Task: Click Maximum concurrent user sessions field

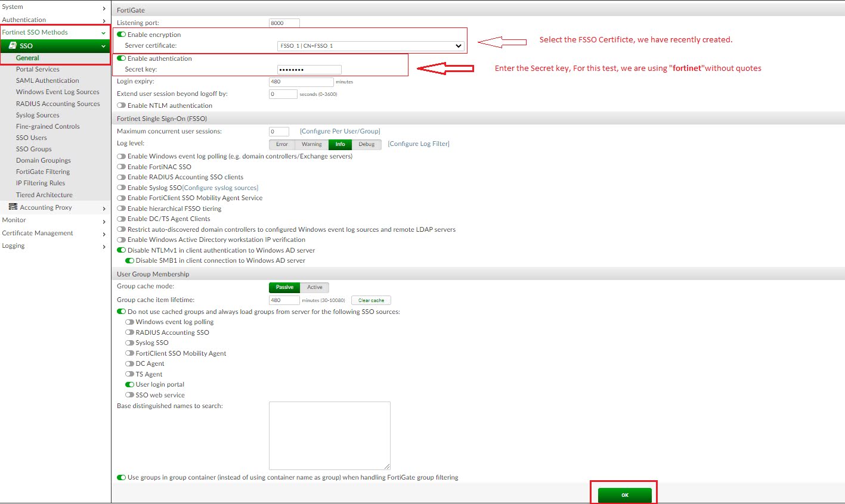Action: tap(279, 132)
